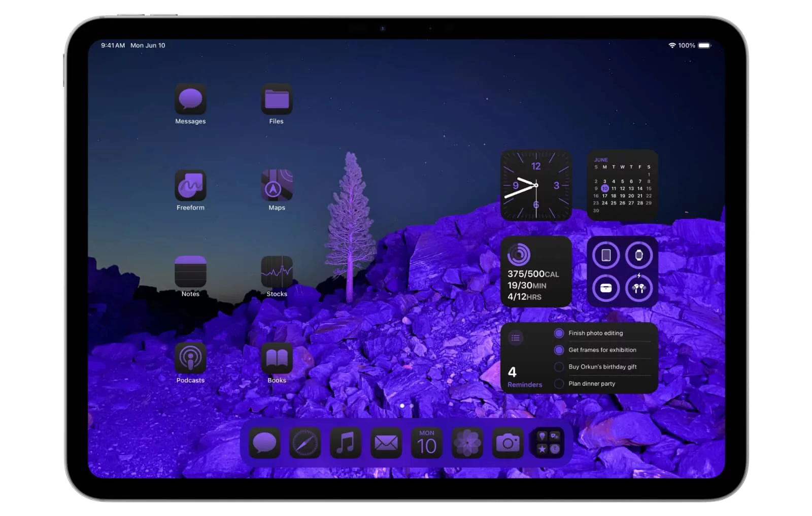The width and height of the screenshot is (812, 516).
Task: Open the Notes app
Action: [x=190, y=271]
